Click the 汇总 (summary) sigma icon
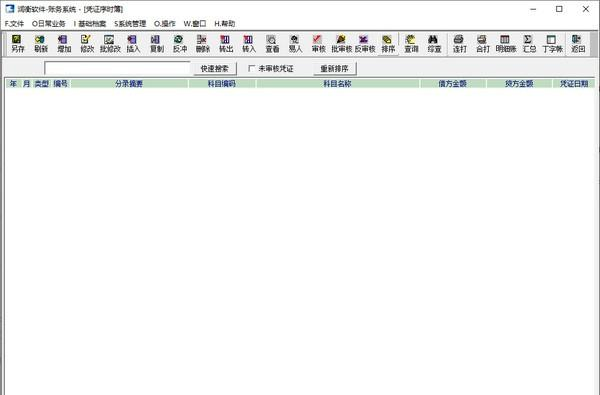The height and width of the screenshot is (395, 600). [529, 44]
